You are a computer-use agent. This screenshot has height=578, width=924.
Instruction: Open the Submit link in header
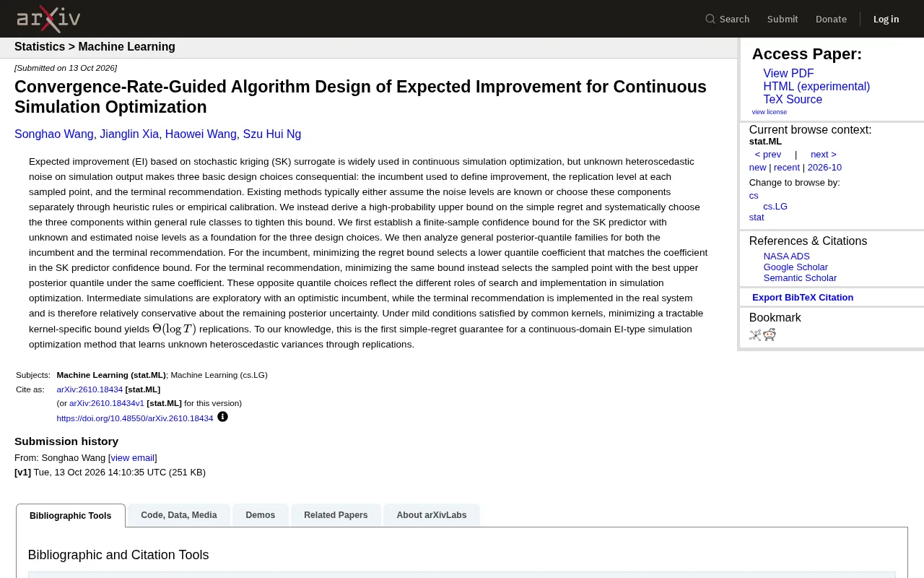[783, 19]
